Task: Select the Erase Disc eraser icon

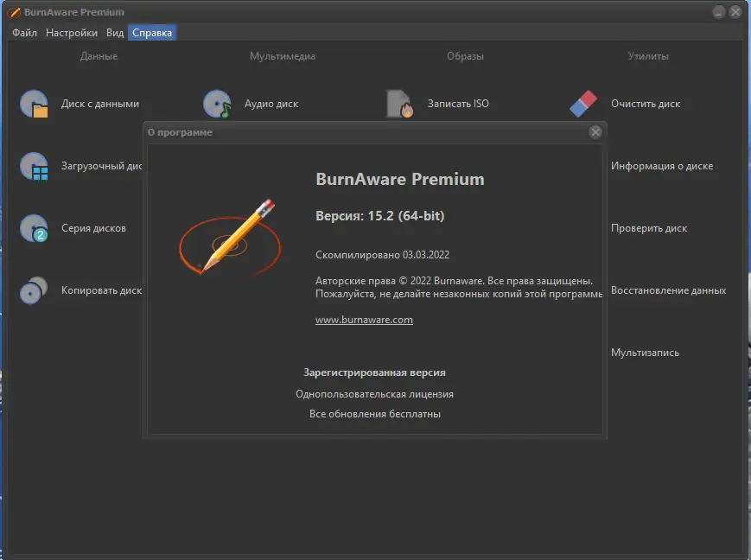Action: coord(583,104)
